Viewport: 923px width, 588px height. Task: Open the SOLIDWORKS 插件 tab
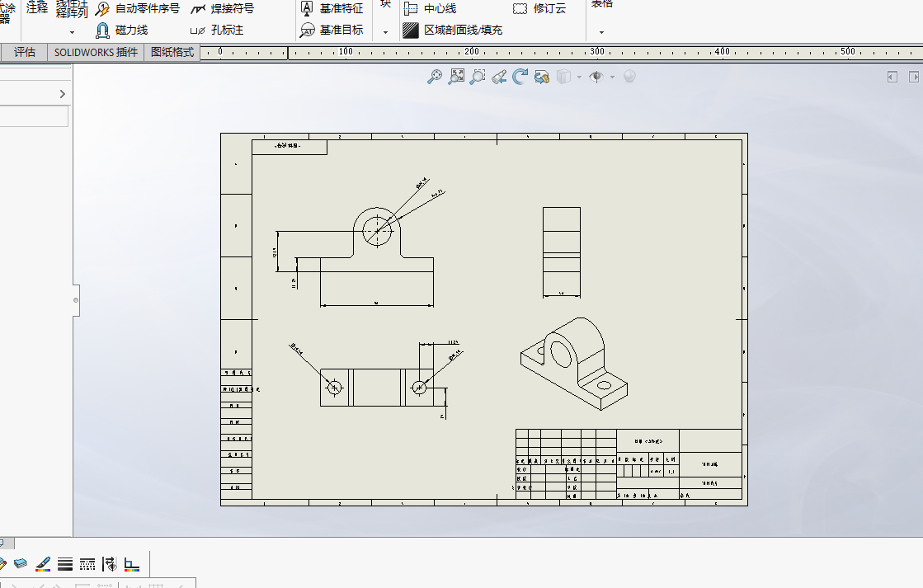[96, 52]
